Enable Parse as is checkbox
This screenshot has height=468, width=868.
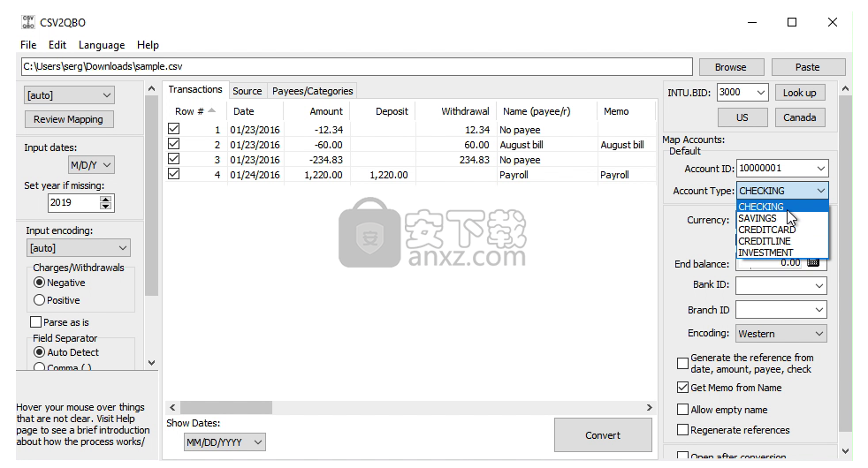click(36, 322)
